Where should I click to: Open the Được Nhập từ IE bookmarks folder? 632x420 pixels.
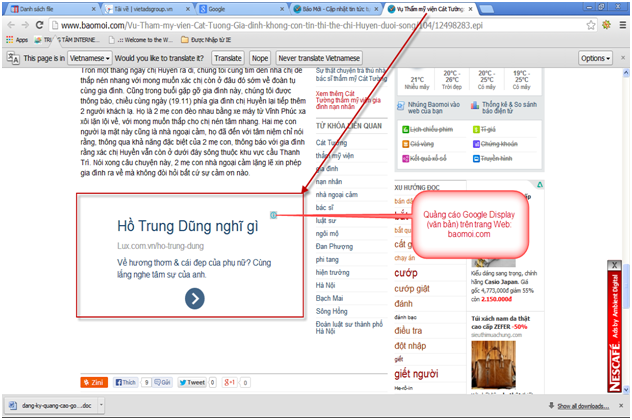206,40
